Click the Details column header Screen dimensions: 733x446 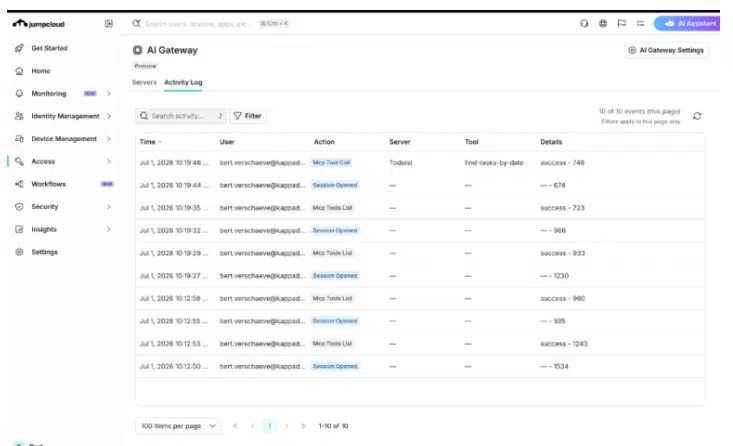551,142
